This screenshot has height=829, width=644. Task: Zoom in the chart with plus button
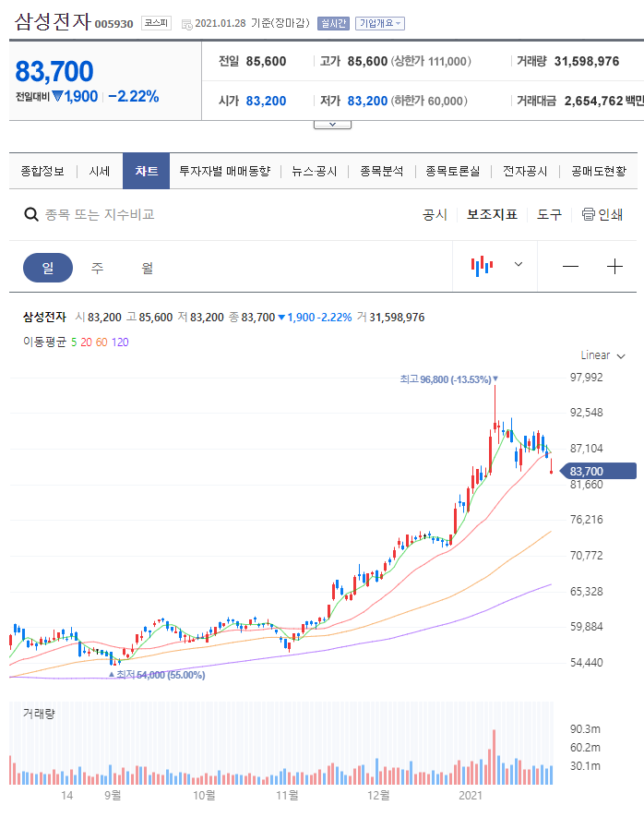614,267
